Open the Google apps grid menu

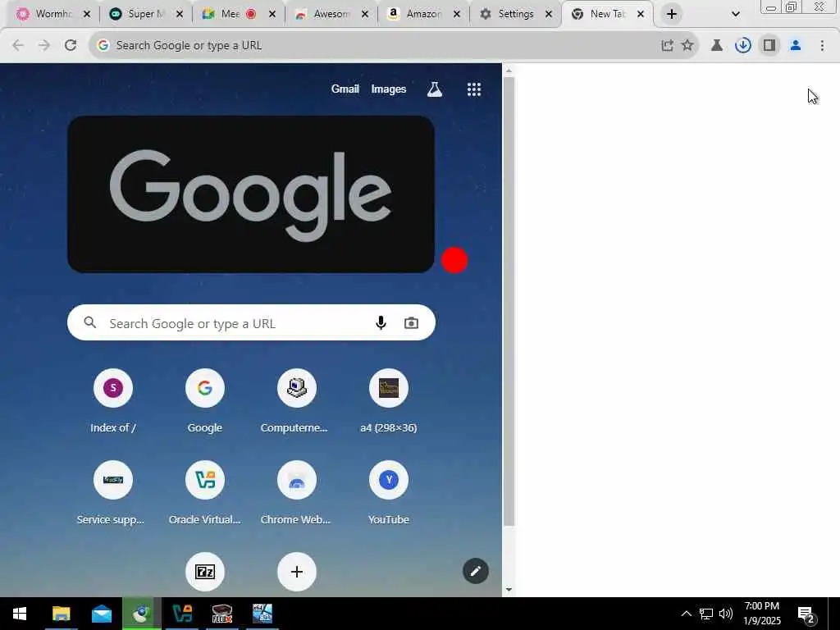(x=473, y=89)
